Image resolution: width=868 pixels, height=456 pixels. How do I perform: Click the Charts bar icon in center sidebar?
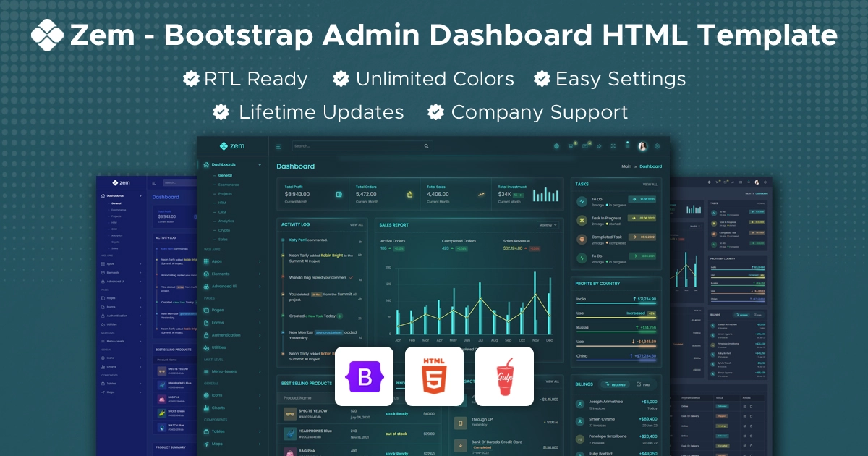(206, 408)
